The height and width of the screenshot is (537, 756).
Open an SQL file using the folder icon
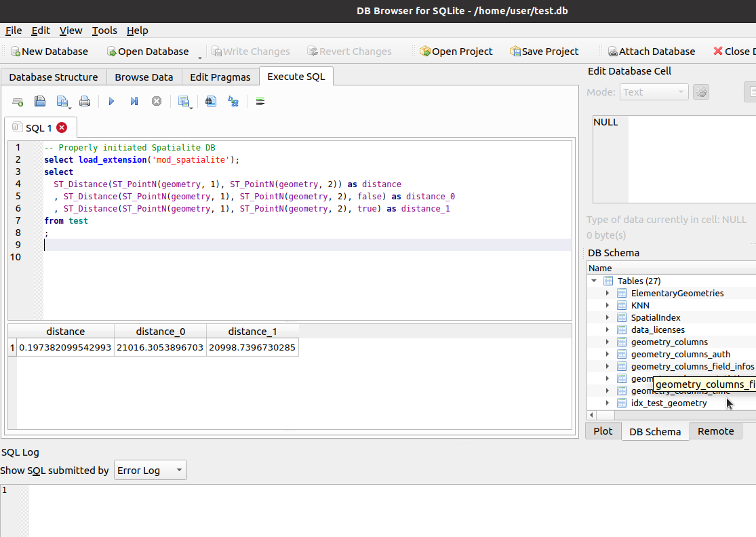tap(39, 101)
